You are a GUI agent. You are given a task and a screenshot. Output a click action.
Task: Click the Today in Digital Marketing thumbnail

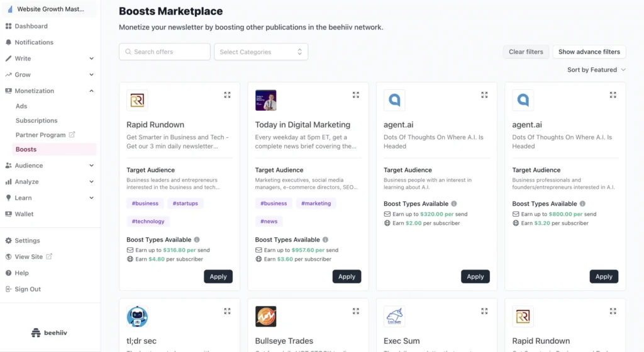266,100
